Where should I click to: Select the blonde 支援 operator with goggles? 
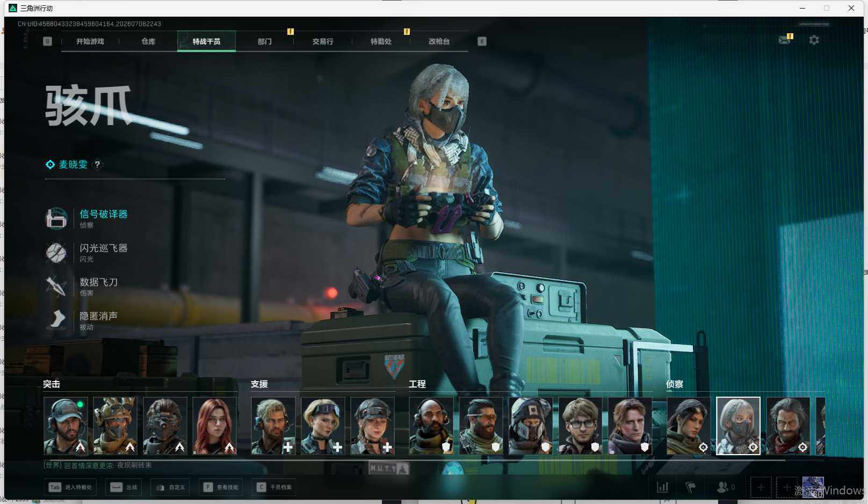(x=323, y=426)
